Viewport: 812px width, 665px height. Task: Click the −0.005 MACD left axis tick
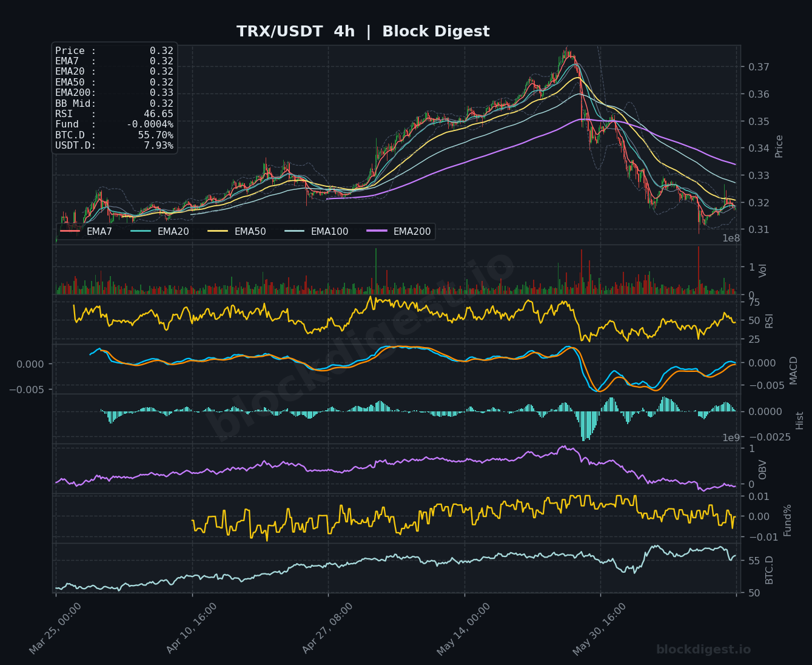click(x=27, y=390)
